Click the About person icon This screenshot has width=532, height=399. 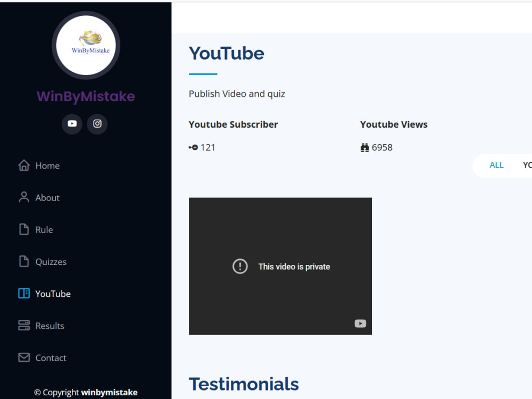[x=24, y=197]
